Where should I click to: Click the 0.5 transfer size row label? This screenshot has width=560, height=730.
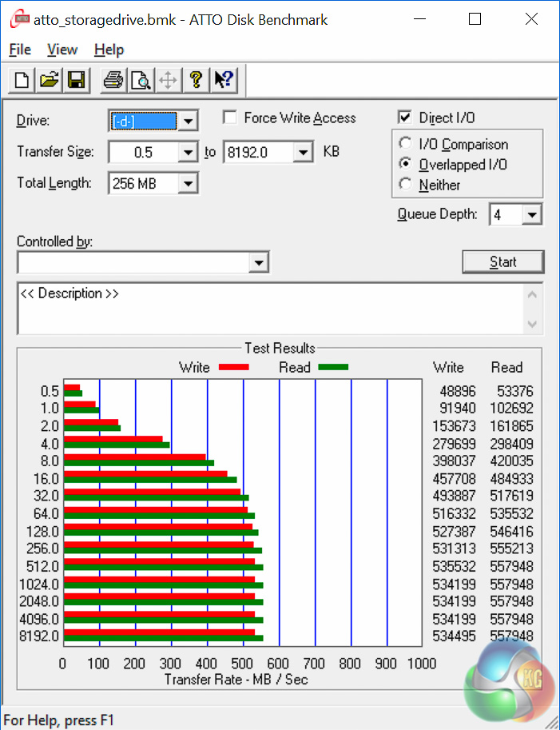[x=50, y=391]
